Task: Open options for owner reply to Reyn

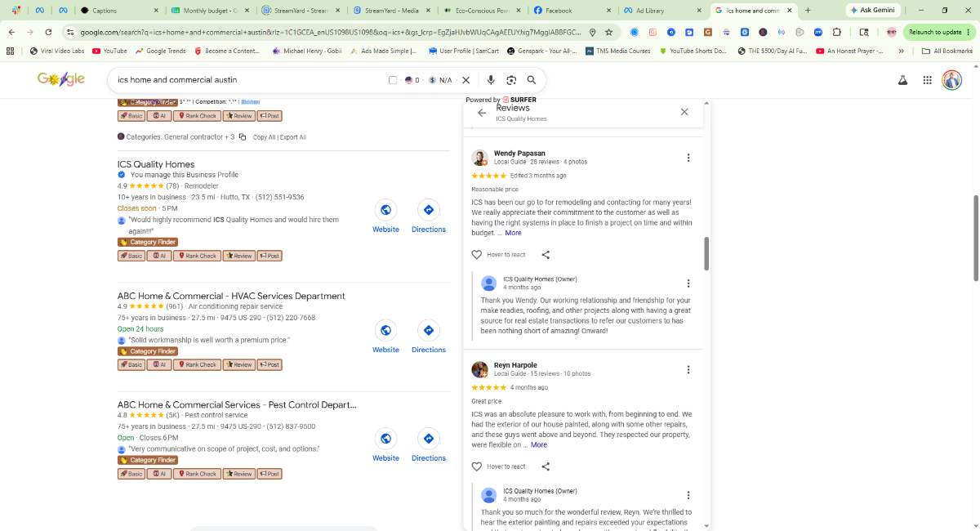Action: (688, 495)
